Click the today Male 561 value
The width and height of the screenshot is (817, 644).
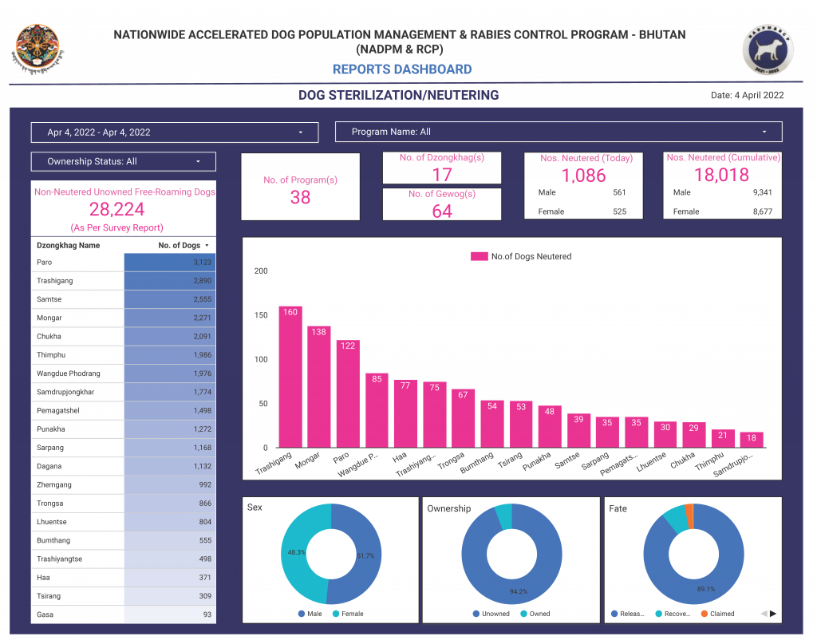(619, 192)
